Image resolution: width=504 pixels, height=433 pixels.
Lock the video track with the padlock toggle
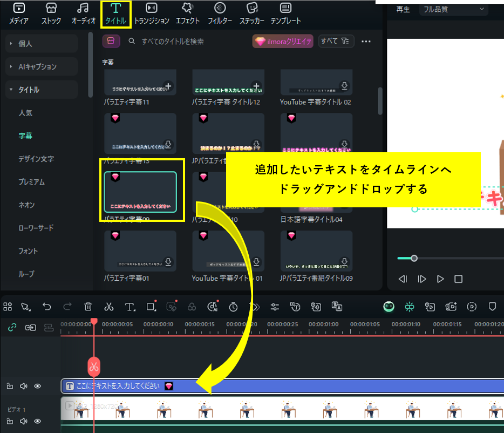[10, 421]
